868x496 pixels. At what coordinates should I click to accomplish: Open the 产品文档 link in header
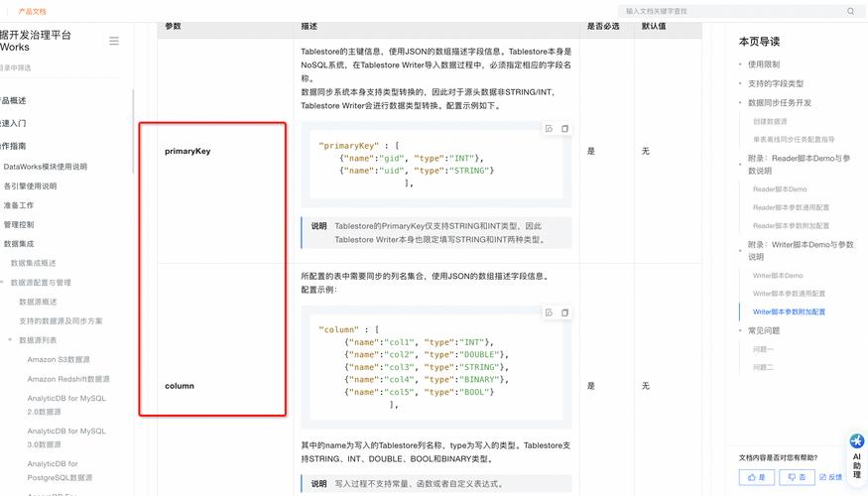32,11
